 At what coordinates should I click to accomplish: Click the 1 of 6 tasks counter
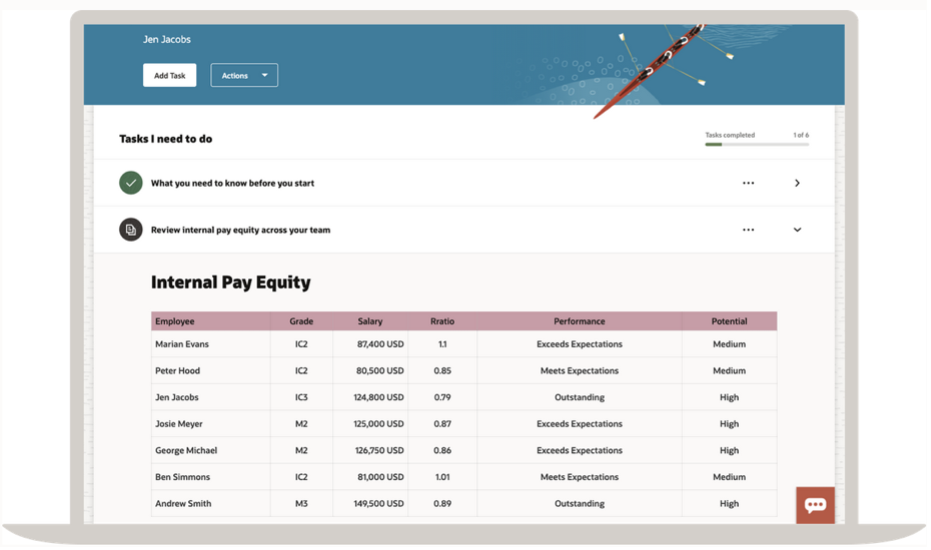(801, 135)
